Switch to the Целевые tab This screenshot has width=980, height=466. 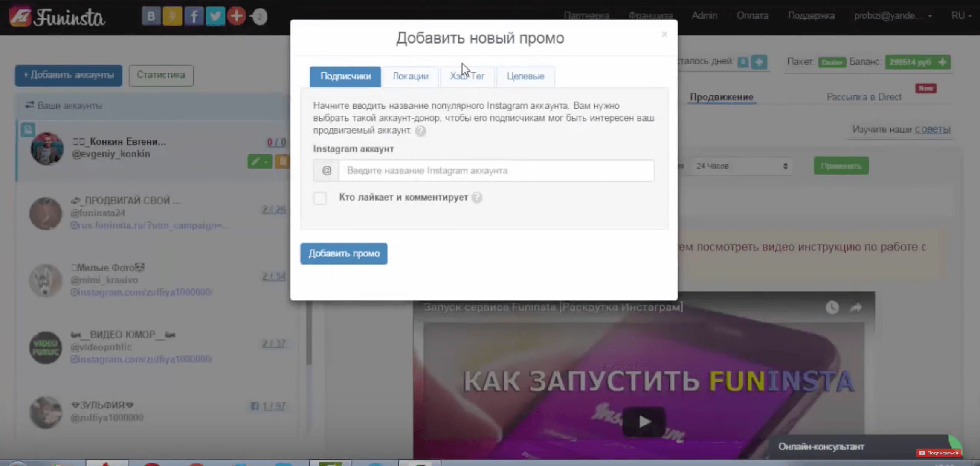pos(525,76)
